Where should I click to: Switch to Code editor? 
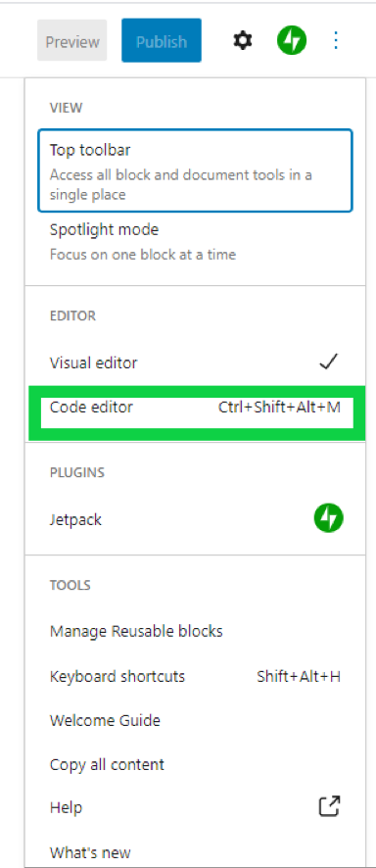point(195,408)
